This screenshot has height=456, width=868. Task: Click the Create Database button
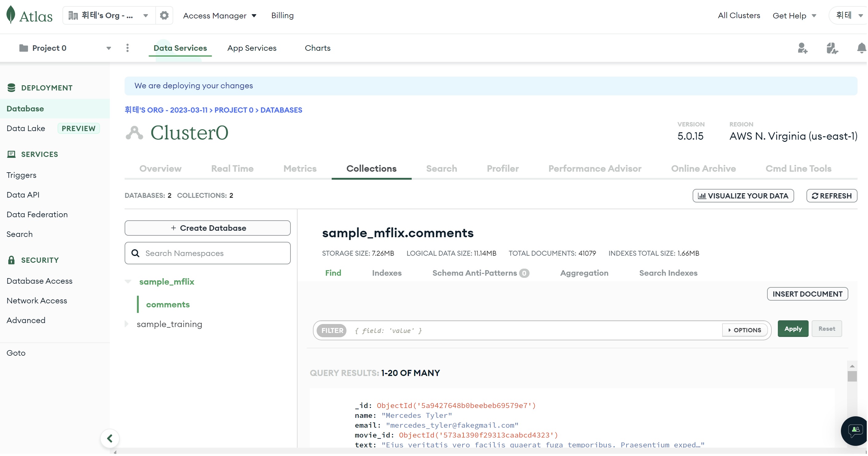tap(208, 228)
